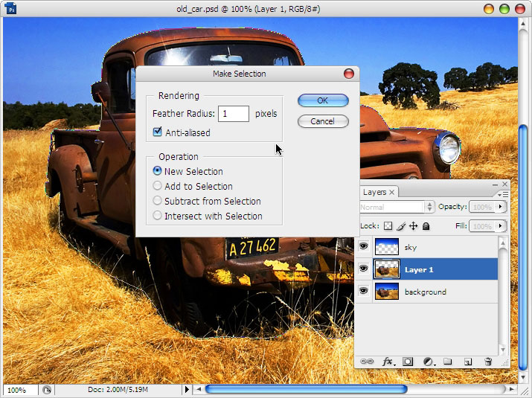Viewport: 532px width, 398px height.
Task: Select New Selection radio option
Action: point(157,170)
